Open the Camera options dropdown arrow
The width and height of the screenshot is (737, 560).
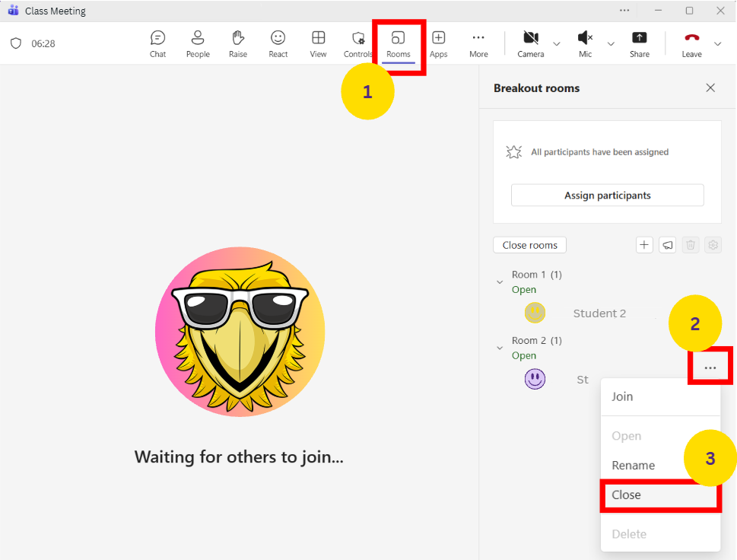coord(556,44)
